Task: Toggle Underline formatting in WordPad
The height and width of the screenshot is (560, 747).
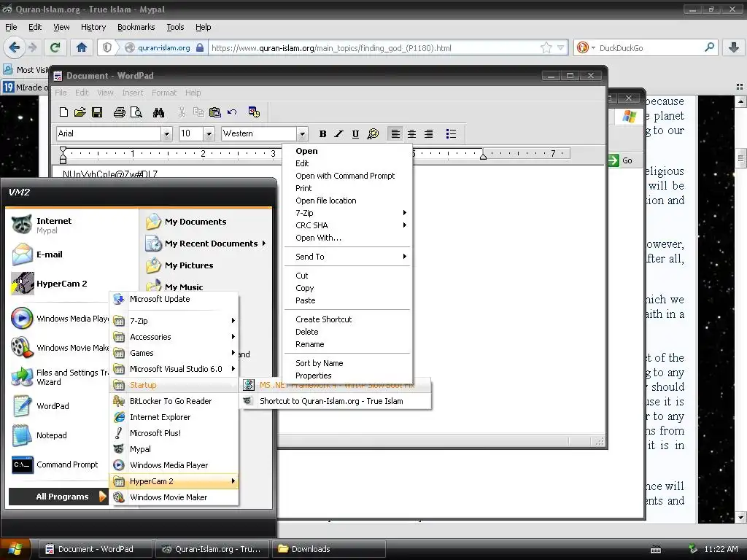Action: pyautogui.click(x=355, y=134)
